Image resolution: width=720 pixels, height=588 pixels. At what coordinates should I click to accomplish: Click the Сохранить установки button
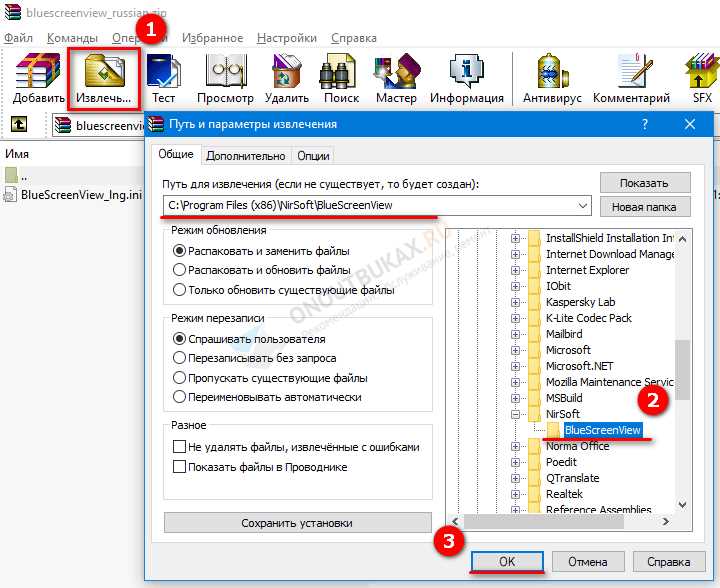point(296,523)
